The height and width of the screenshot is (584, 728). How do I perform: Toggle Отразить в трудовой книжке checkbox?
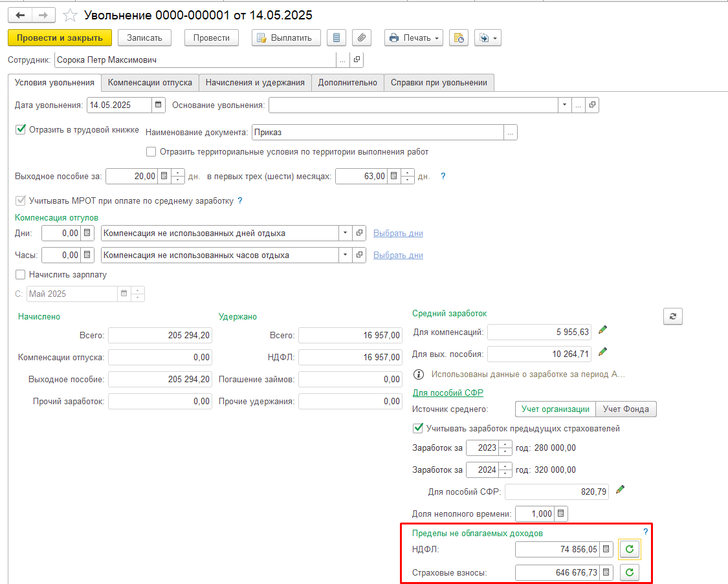click(x=21, y=129)
